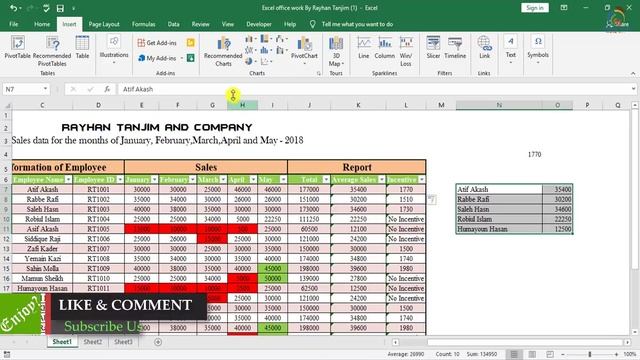Insert a Win/Loss sparkline
This screenshot has height=360, width=640.
point(406,51)
